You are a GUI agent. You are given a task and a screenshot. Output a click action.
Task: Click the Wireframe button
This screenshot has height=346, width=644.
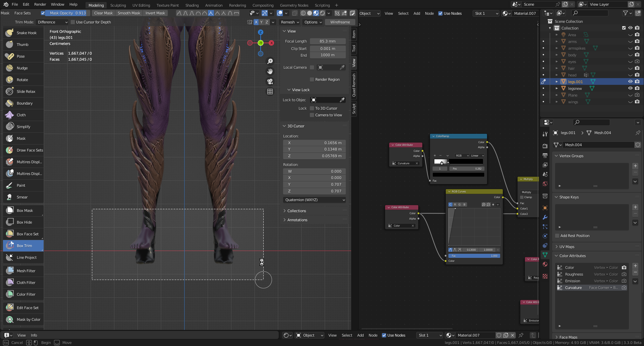point(340,22)
